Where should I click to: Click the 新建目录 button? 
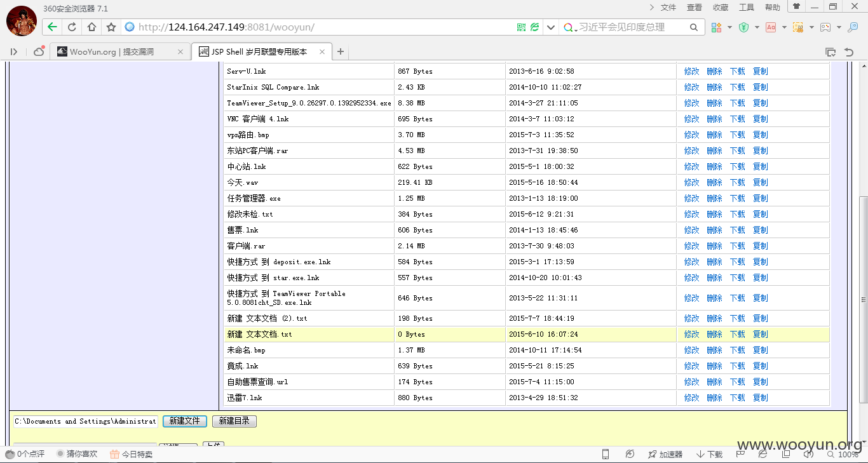tap(234, 421)
